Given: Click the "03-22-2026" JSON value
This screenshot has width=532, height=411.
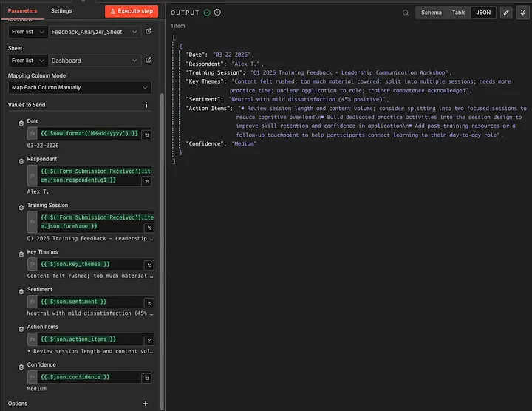Looking at the screenshot, I should (231, 55).
